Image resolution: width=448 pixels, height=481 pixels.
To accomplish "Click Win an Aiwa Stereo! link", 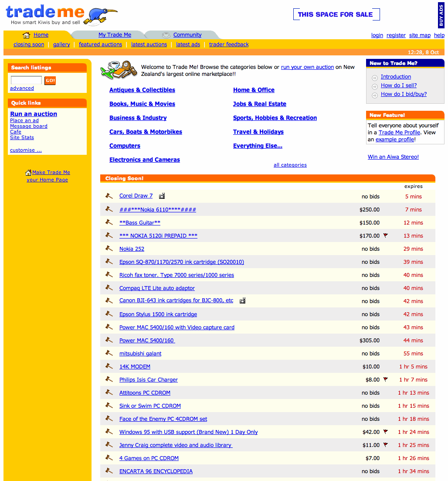I will tap(393, 157).
